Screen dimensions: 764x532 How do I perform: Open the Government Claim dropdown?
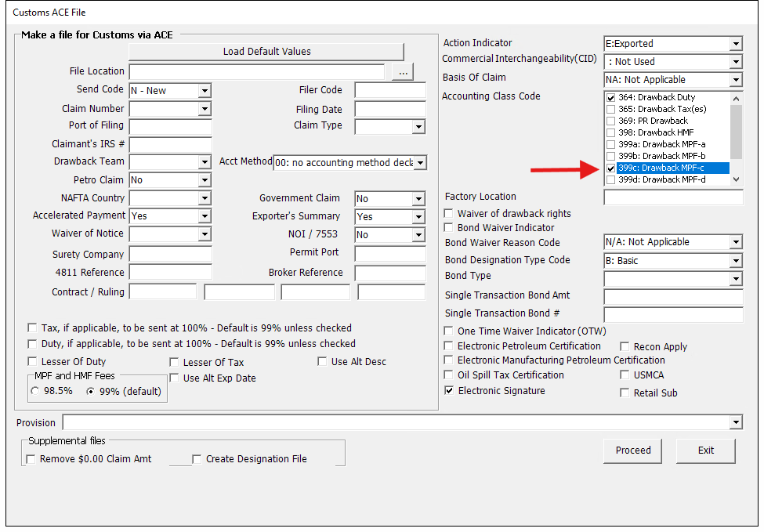[x=418, y=199]
